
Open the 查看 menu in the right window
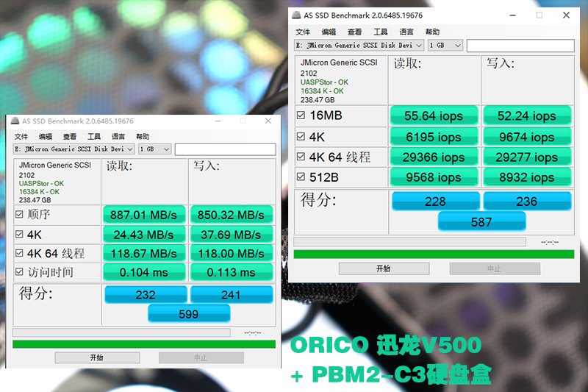click(354, 32)
